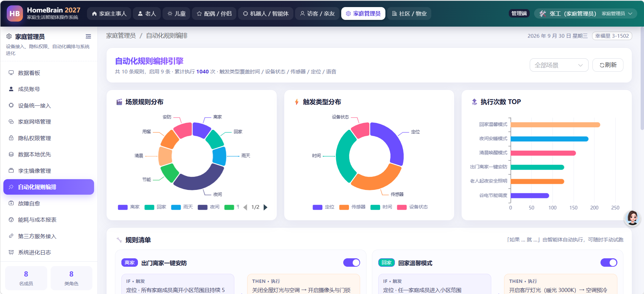Open 系统进化日志 log page
Image resolution: width=644 pixels, height=294 pixels.
tap(49, 252)
